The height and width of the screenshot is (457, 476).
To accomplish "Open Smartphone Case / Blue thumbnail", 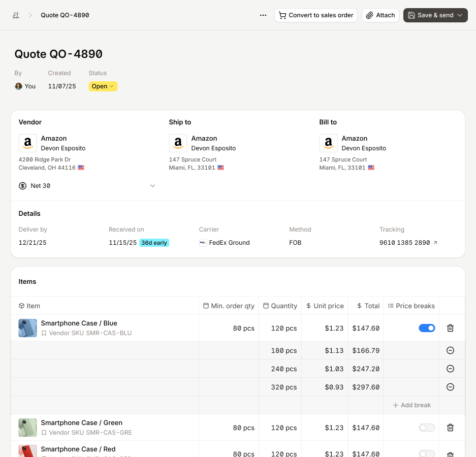I will [27, 328].
